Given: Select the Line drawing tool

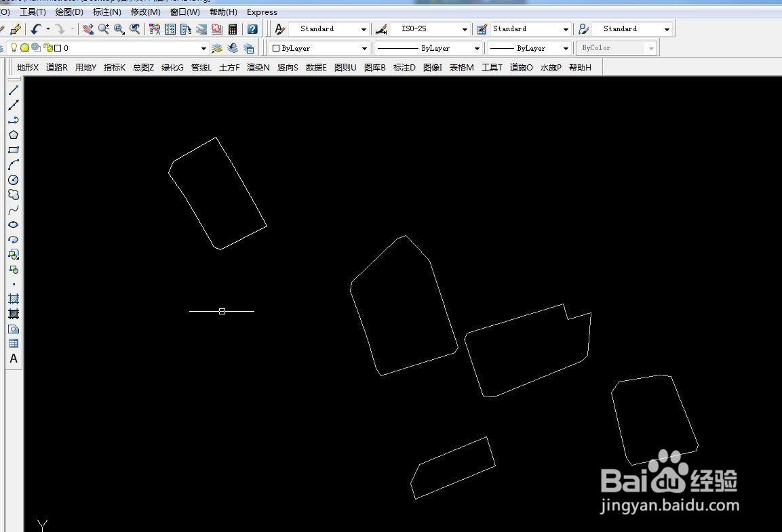Looking at the screenshot, I should coord(14,90).
